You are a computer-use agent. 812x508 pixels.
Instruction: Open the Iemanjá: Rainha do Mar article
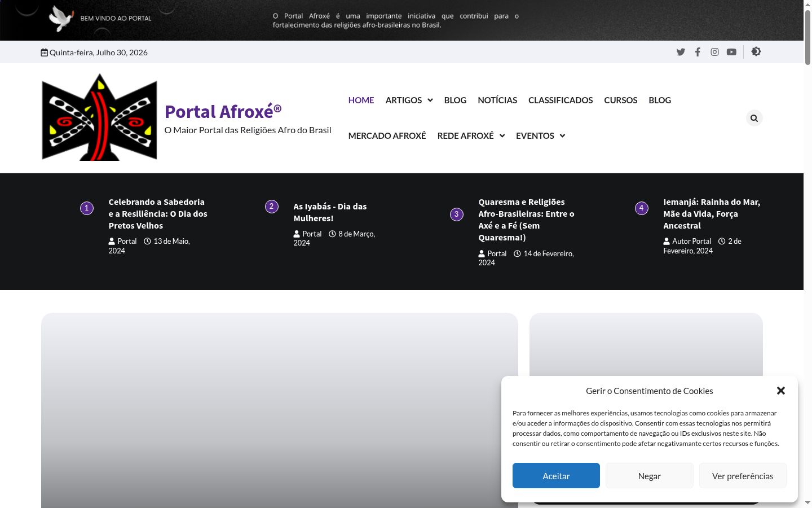point(712,214)
